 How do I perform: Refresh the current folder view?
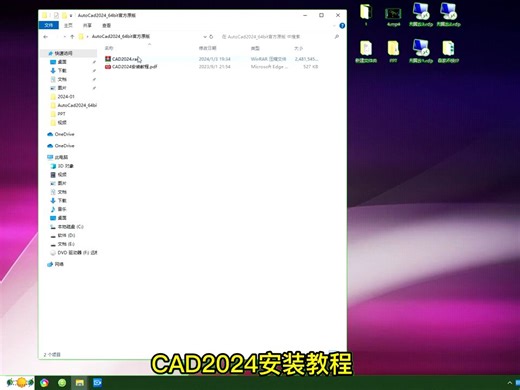[x=211, y=37]
